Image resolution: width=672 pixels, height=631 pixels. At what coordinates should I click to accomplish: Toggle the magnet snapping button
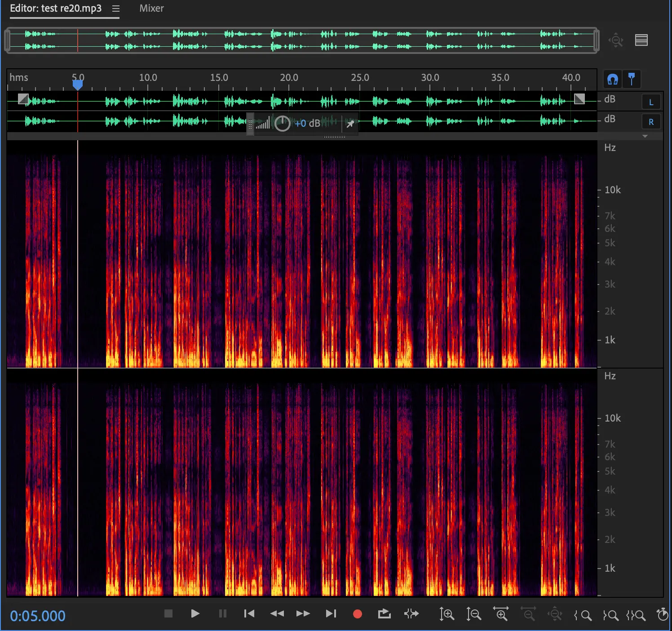click(612, 79)
